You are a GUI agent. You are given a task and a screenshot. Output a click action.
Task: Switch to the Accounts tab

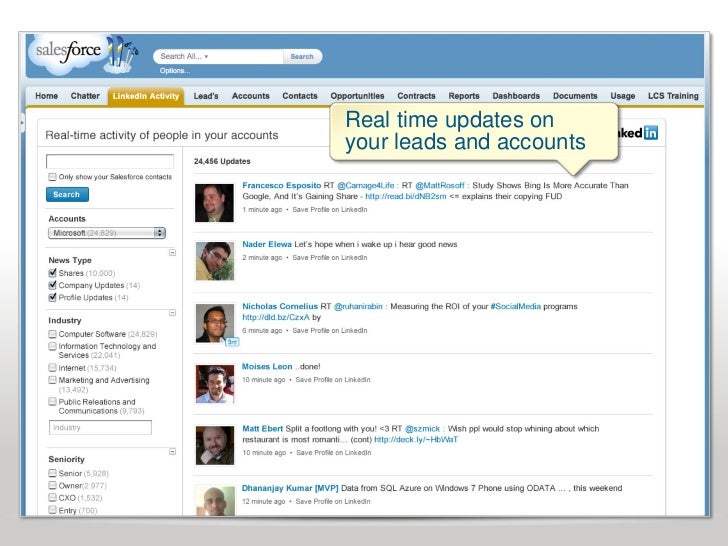click(x=251, y=96)
